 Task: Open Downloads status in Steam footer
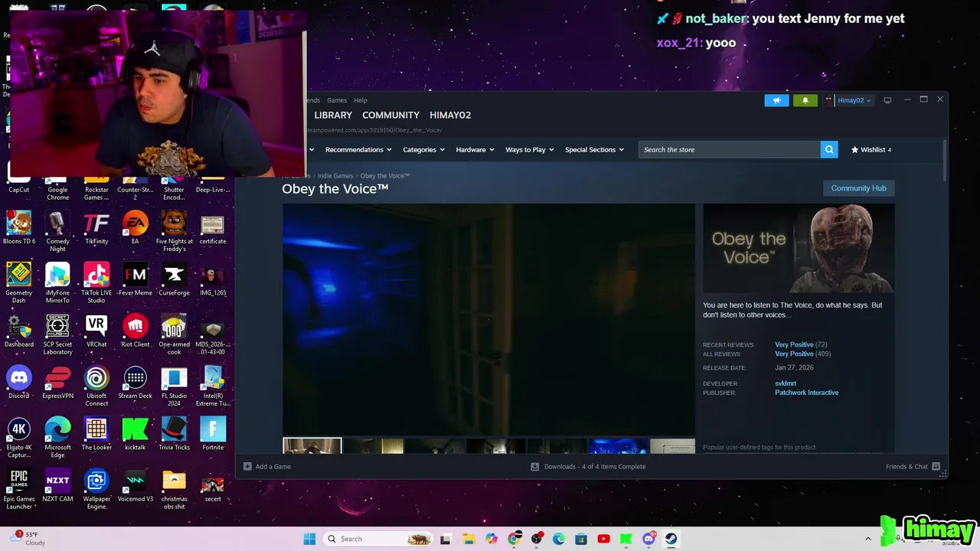click(x=588, y=467)
